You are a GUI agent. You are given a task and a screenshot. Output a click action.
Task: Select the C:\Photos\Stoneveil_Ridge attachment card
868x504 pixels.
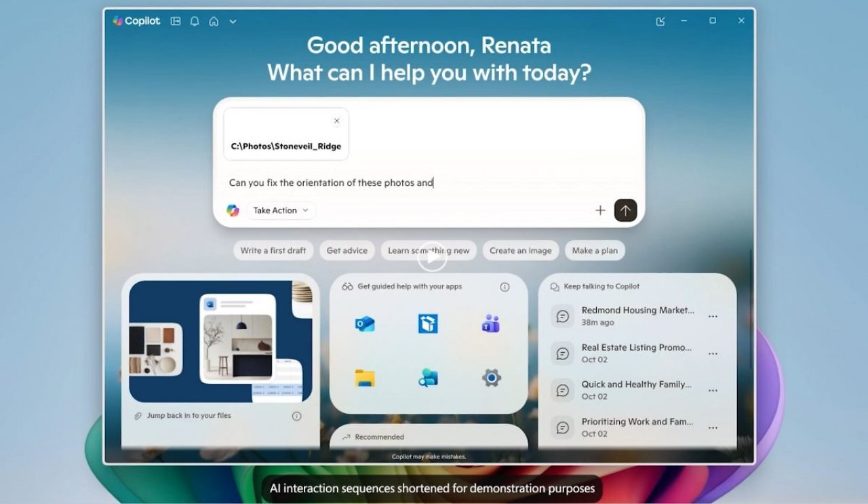[x=286, y=134]
